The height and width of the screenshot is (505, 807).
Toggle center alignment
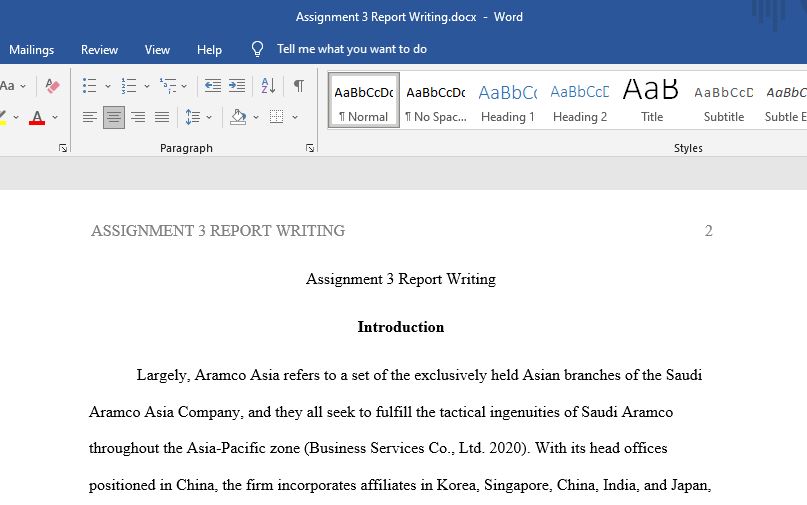114,117
